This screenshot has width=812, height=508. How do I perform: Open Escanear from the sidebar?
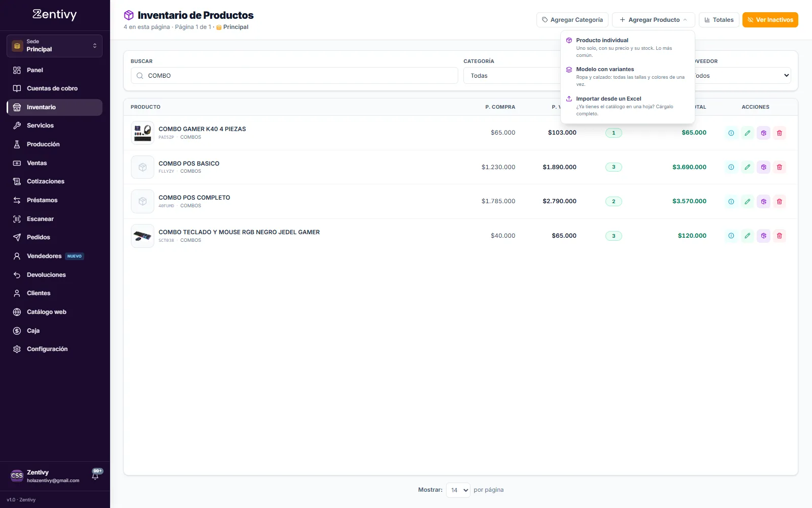[x=55, y=219]
